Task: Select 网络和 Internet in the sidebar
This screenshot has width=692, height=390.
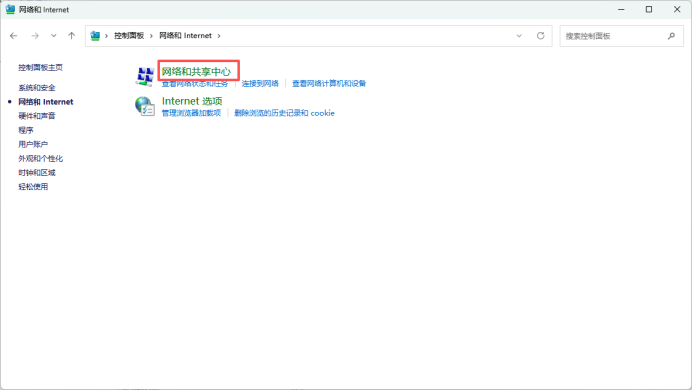Action: 45,102
